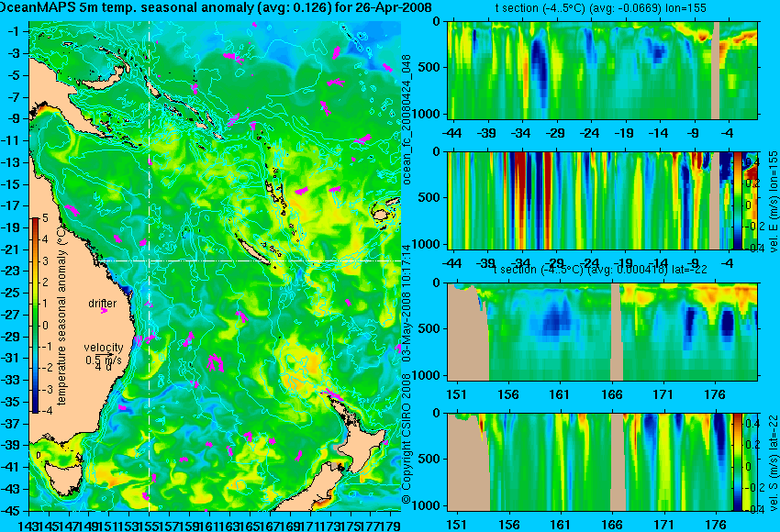Click the temperature seasonal anomaly colorbar on the map
The width and height of the screenshot is (780, 532).
tap(36, 316)
